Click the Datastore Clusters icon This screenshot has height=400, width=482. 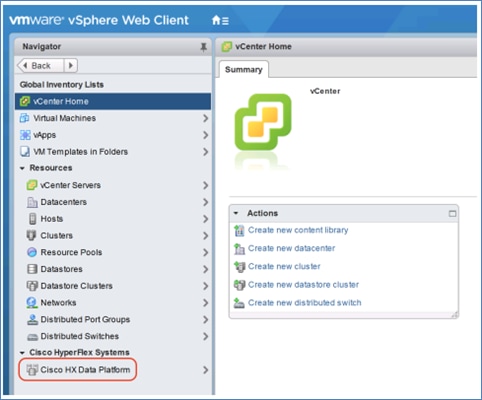coord(32,286)
